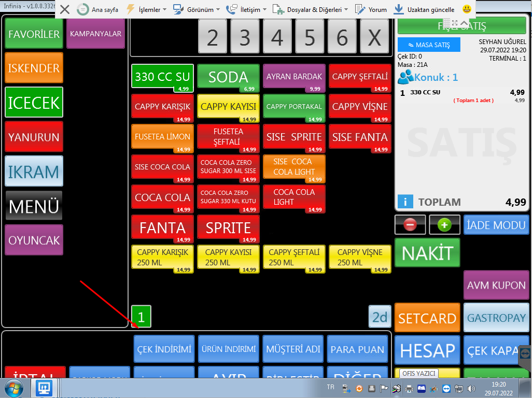Open the OYUNCAK category
The width and height of the screenshot is (532, 398).
click(x=34, y=240)
